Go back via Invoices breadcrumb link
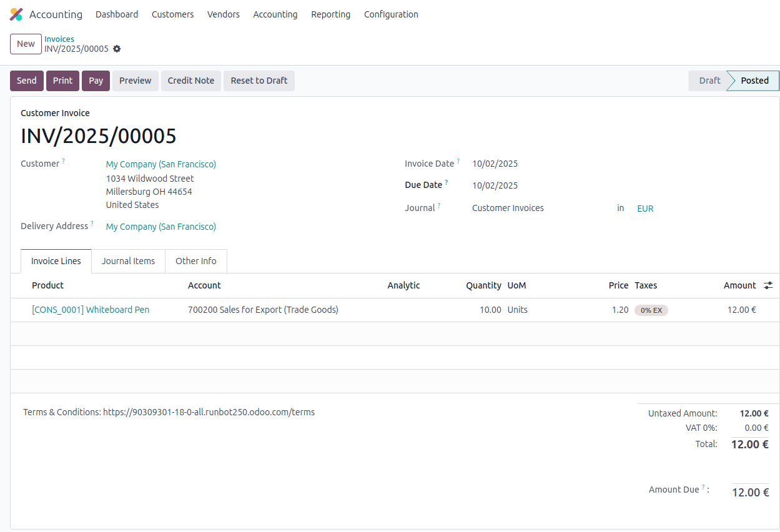780x532 pixels. pyautogui.click(x=59, y=39)
